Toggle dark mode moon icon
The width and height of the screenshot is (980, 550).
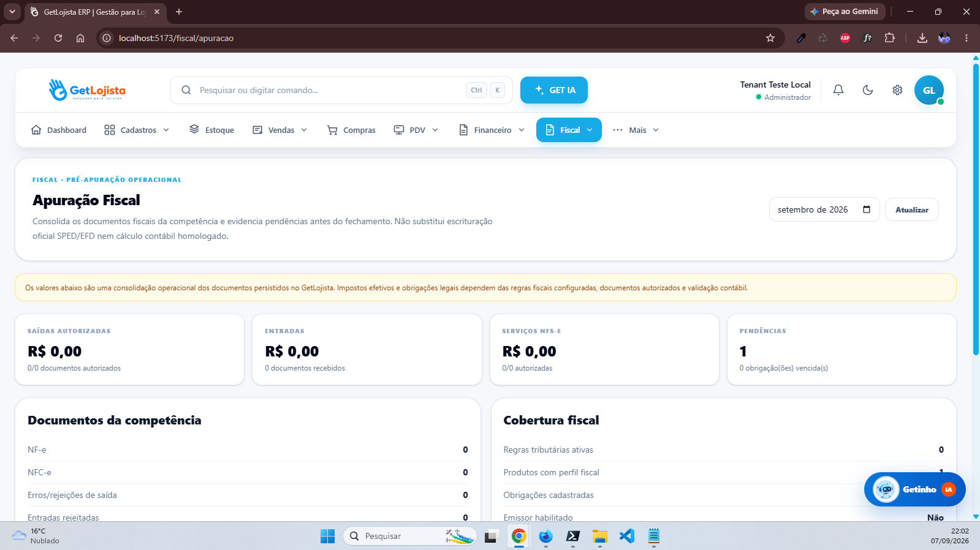coord(868,90)
